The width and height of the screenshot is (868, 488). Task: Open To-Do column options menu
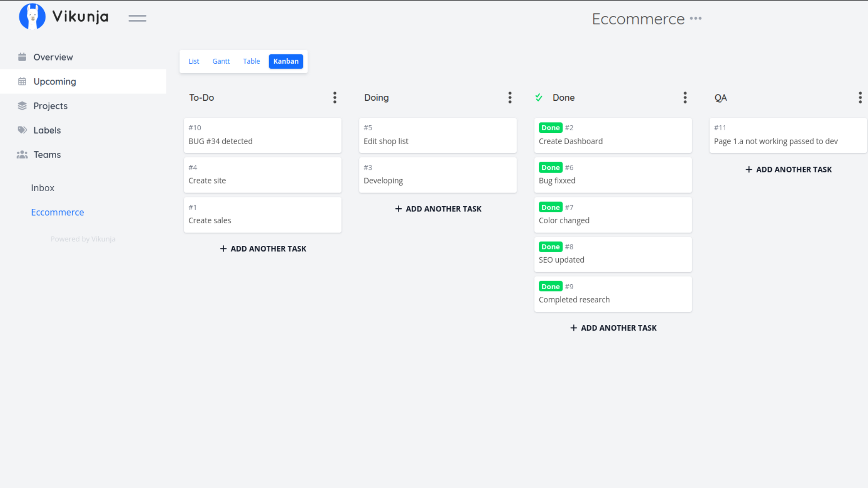(335, 98)
